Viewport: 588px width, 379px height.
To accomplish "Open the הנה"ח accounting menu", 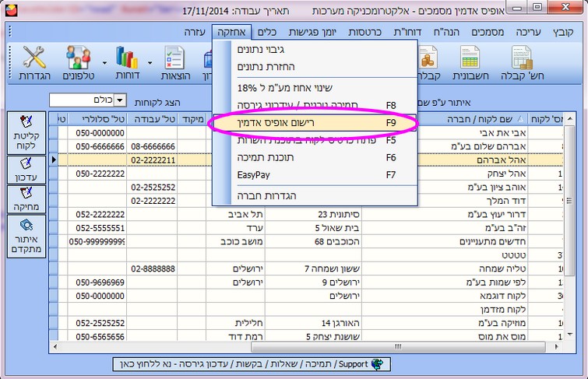I will 446,32.
